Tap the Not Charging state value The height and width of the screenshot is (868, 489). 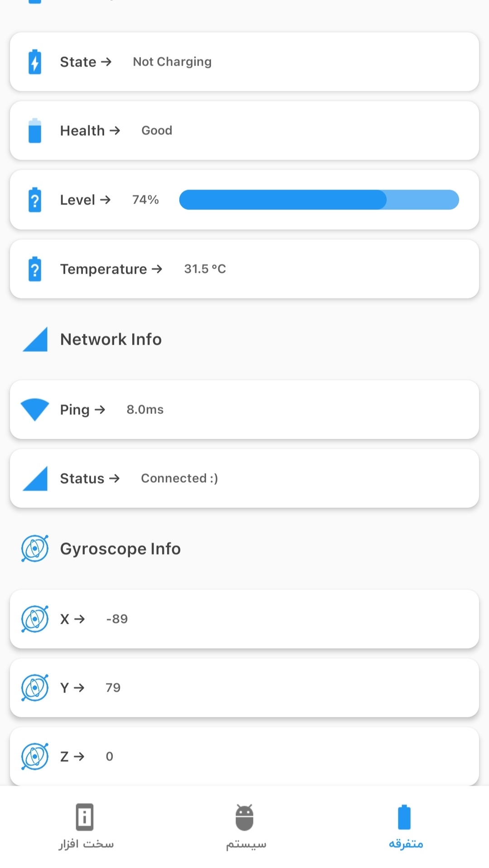(x=172, y=62)
